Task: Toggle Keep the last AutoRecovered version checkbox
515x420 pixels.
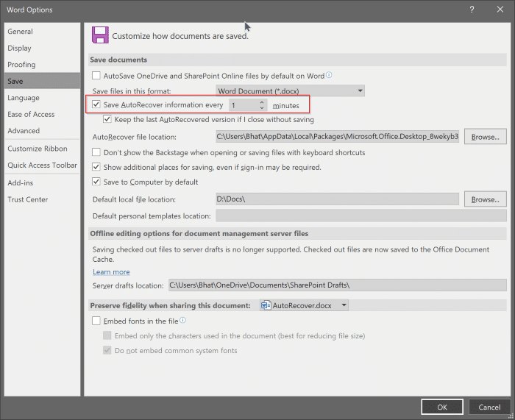Action: (107, 119)
